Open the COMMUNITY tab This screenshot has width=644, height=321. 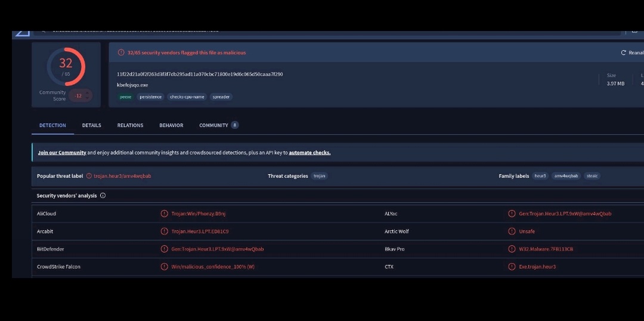tap(213, 125)
